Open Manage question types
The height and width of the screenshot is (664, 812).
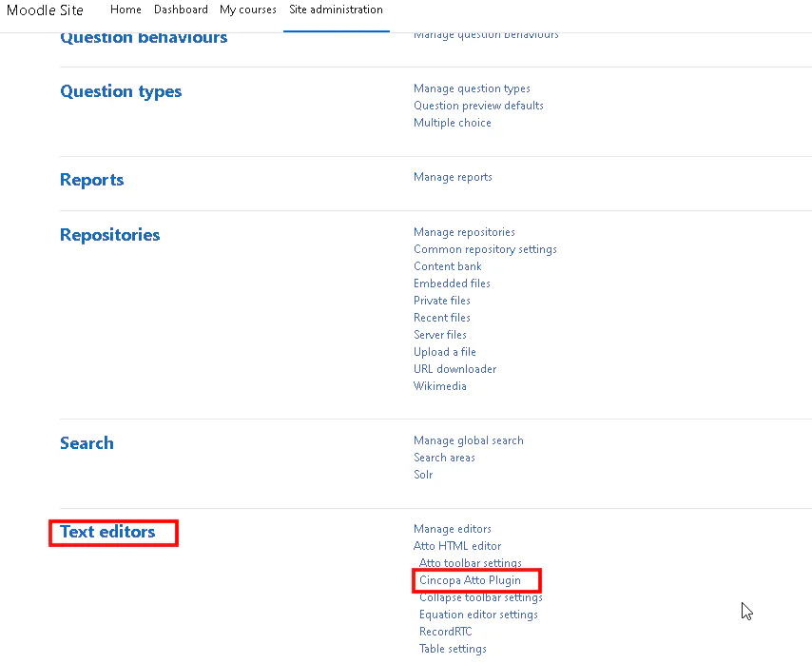coord(472,88)
